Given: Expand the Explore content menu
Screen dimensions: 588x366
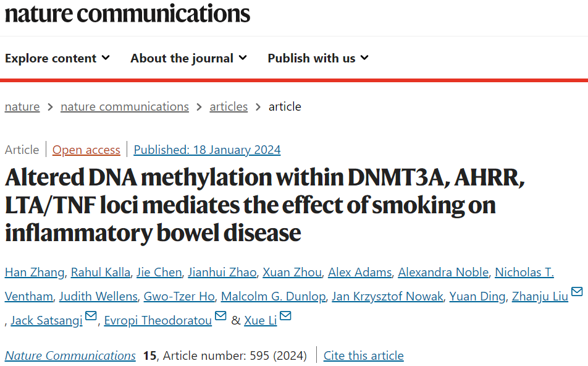Looking at the screenshot, I should coord(57,58).
